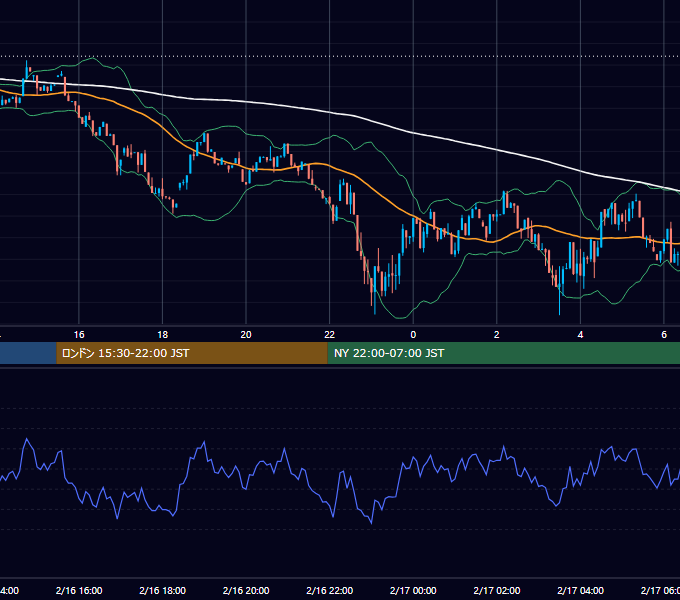Image resolution: width=680 pixels, height=600 pixels.
Task: Click the "2/17 02:00" date label on the lower axis
Action: pos(497,590)
